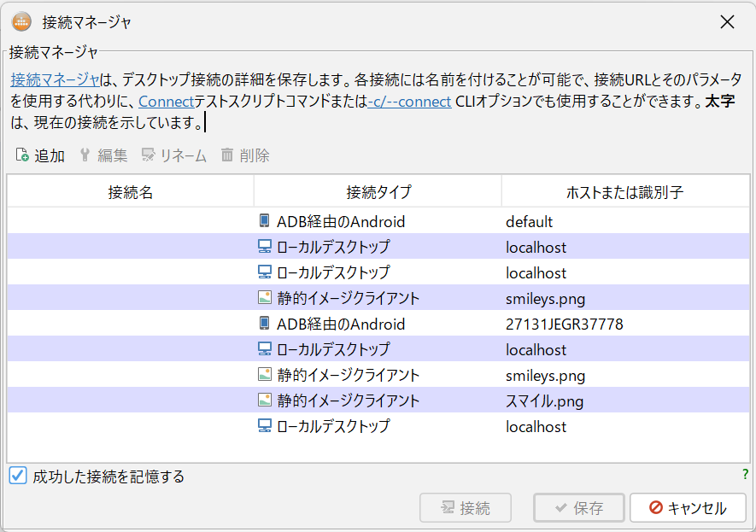The image size is (756, 532).
Task: Click the ホストまたは識別子 column header
Action: click(625, 190)
